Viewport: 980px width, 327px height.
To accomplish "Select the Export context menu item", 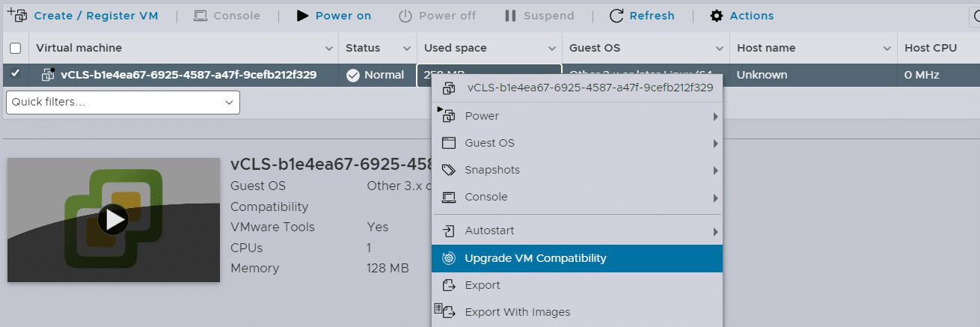I will point(577,285).
